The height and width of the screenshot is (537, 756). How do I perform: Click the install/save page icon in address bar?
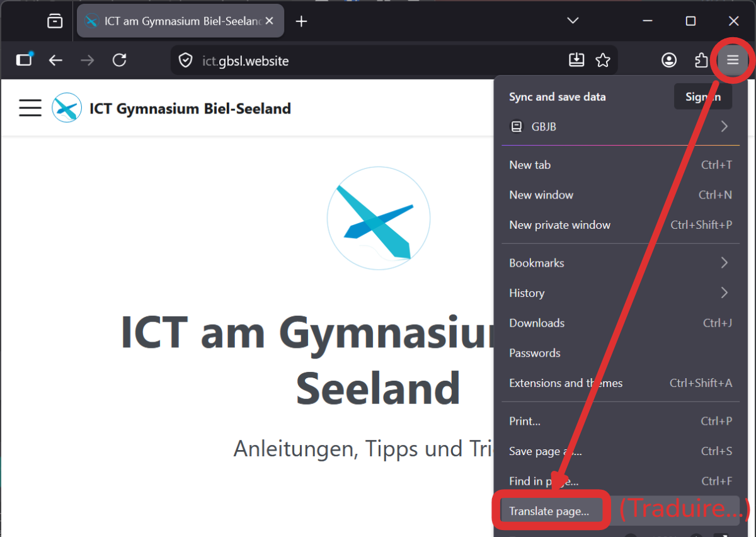coord(576,60)
